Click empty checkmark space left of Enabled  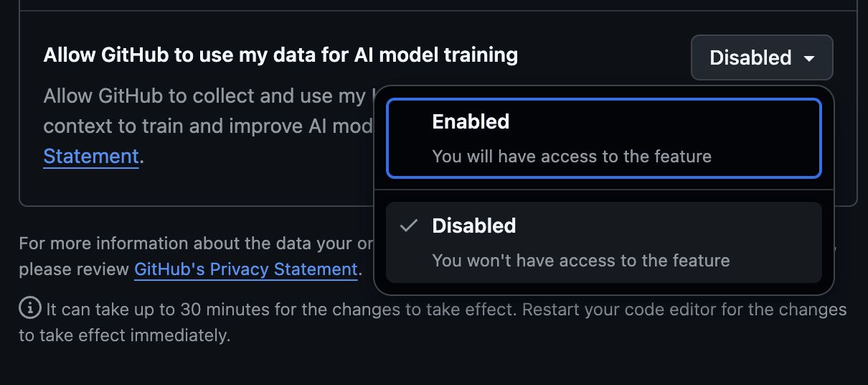coord(409,122)
